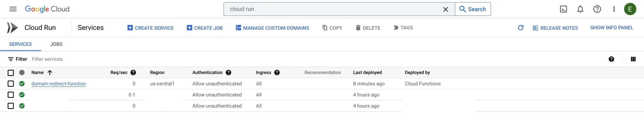Open the help question mark menu

pyautogui.click(x=597, y=9)
